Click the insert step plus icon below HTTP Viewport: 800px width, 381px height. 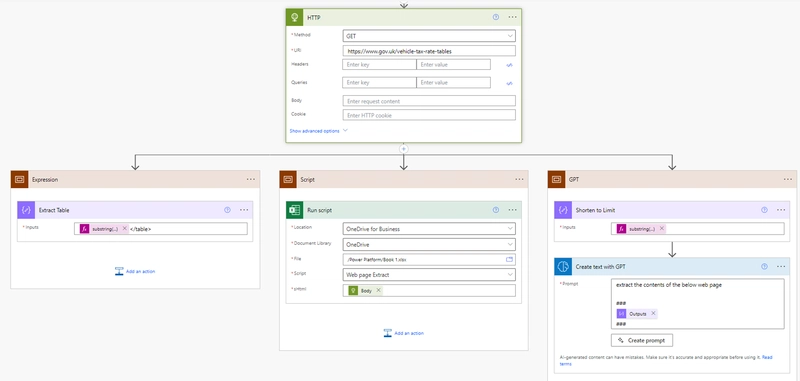click(404, 149)
